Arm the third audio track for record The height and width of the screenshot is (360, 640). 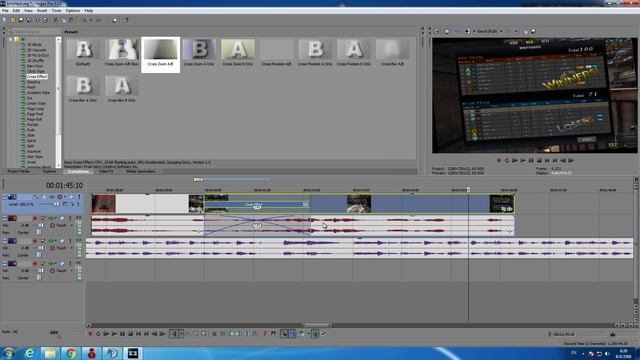click(35, 264)
